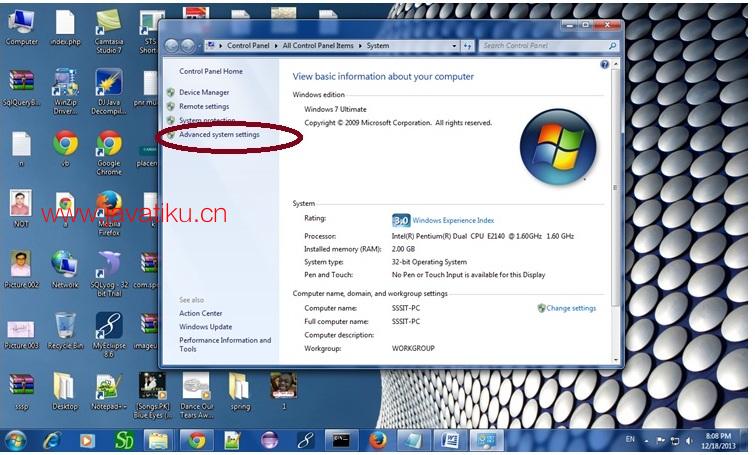This screenshot has height=455, width=755.
Task: Open Command Prompt from the taskbar
Action: tap(341, 441)
